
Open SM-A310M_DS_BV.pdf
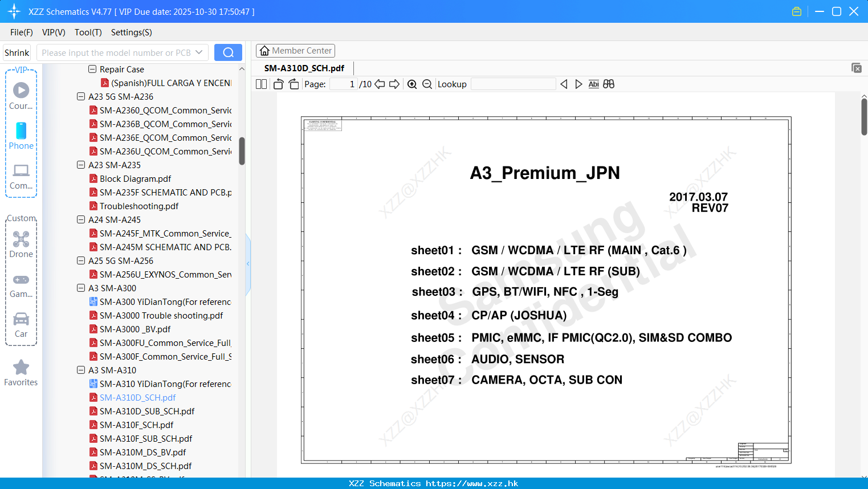tap(138, 452)
